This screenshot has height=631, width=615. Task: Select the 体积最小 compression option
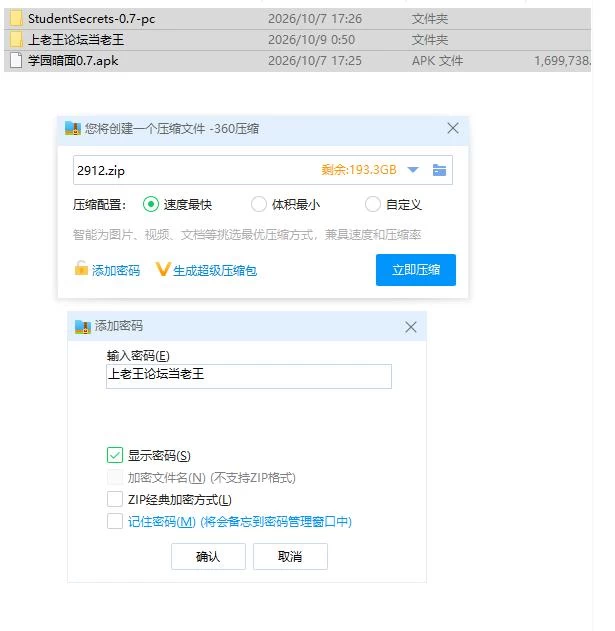click(258, 204)
